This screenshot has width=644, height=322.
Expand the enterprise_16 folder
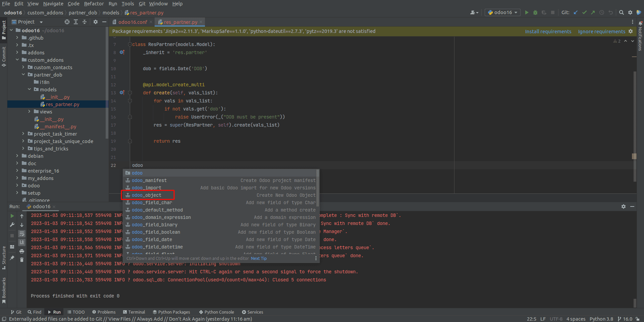tap(17, 171)
